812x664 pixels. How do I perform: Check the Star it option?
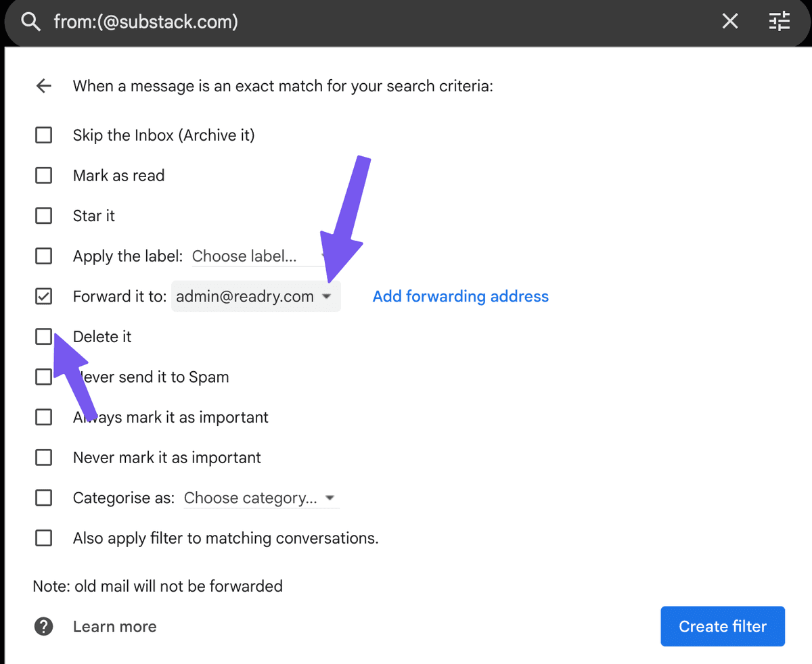pos(43,216)
